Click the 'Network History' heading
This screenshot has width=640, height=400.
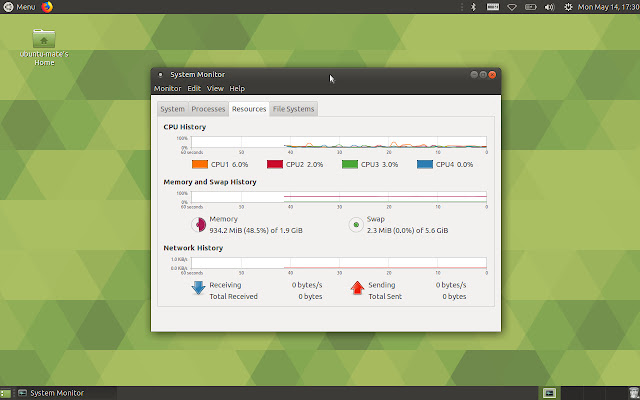pos(193,248)
